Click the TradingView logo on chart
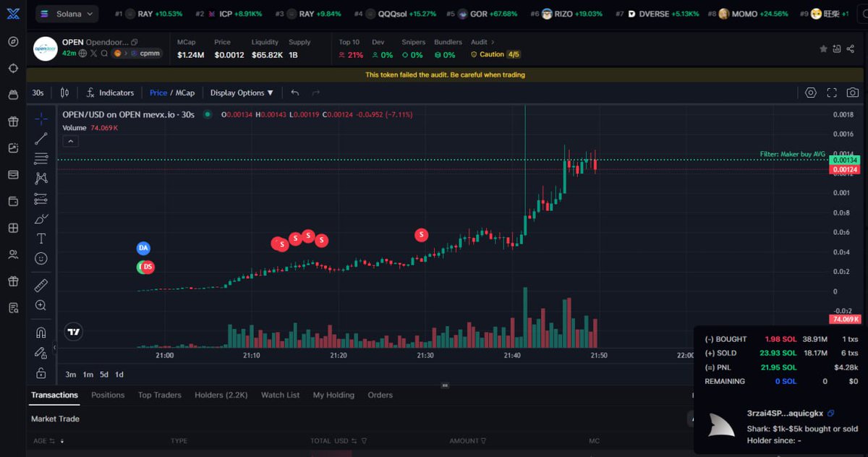 click(x=73, y=332)
